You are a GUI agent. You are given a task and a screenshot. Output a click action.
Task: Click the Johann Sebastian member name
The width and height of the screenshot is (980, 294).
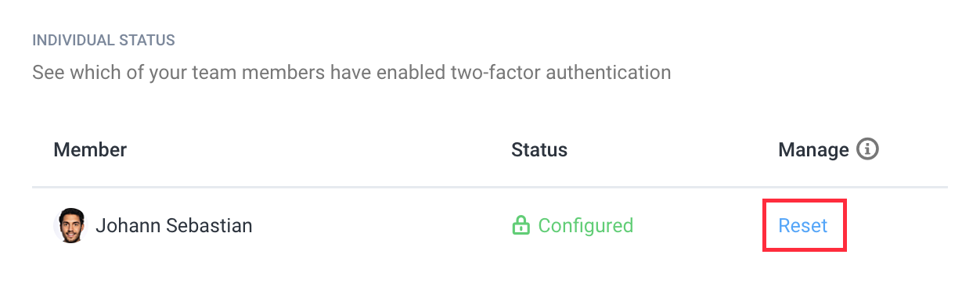tap(174, 226)
